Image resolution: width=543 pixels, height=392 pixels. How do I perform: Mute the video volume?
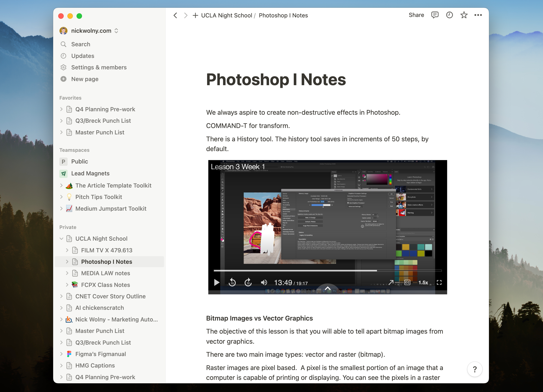264,282
